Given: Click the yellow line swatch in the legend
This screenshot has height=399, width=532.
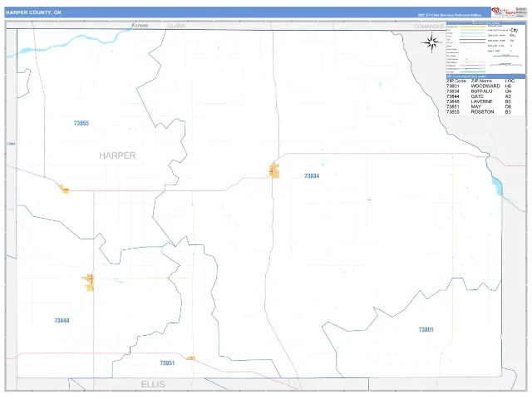Looking at the screenshot, I should [472, 27].
